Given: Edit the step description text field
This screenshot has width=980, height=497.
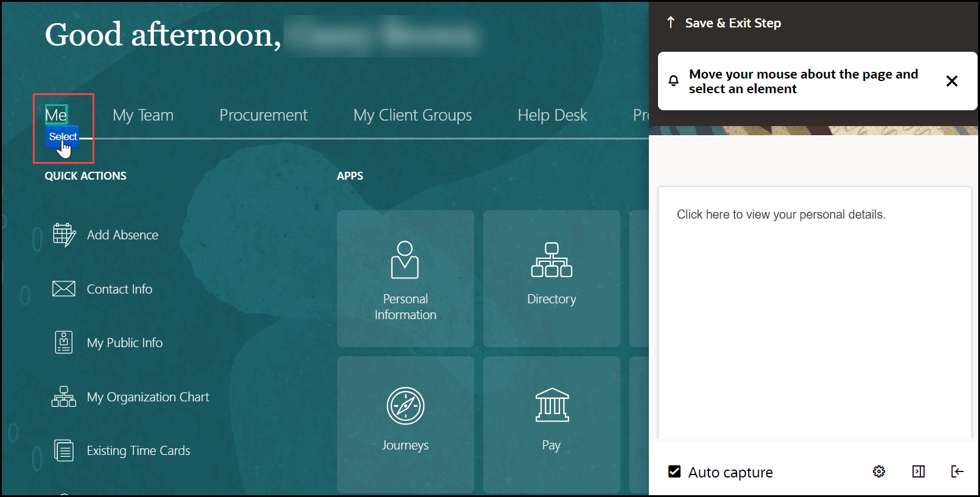Looking at the screenshot, I should point(815,313).
